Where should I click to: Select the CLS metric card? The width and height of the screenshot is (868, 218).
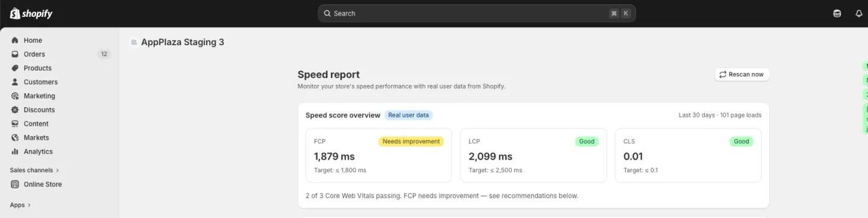pos(688,155)
